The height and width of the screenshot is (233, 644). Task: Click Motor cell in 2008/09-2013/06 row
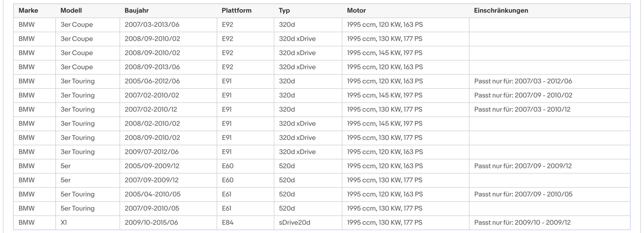[x=406, y=67]
